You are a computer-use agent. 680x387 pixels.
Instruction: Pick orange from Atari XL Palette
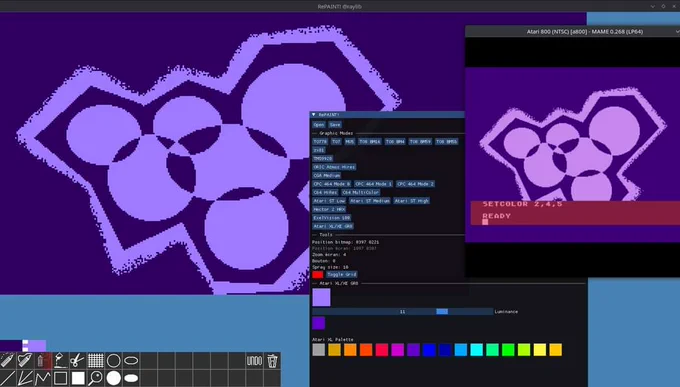pyautogui.click(x=350, y=350)
